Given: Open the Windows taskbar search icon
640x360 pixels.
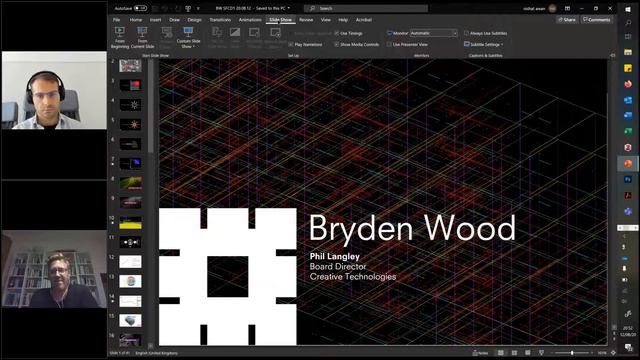Looking at the screenshot, I should click(x=628, y=23).
